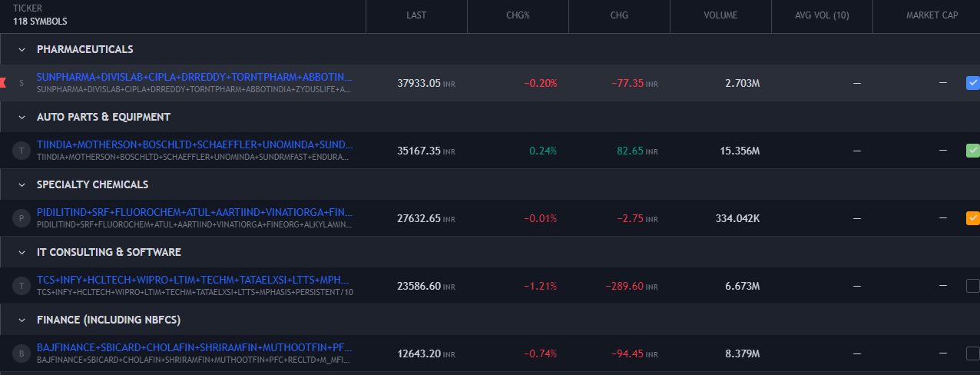Click the T logo icon of TIINDIA row
Image resolution: width=980 pixels, height=375 pixels.
click(22, 151)
